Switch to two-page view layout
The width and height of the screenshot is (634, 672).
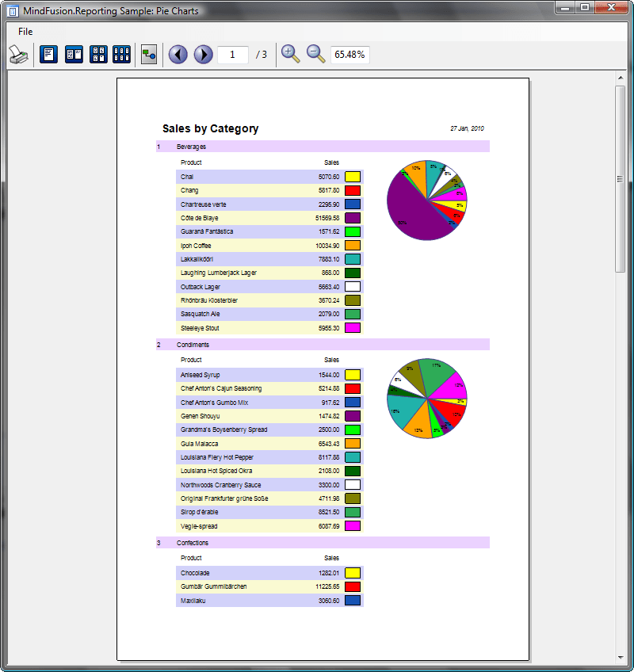[74, 54]
